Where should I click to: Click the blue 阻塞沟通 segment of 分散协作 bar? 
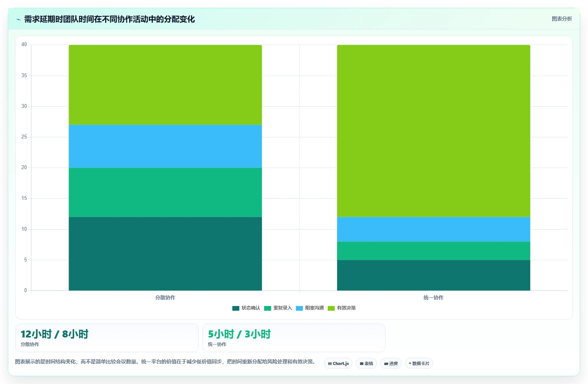click(165, 146)
